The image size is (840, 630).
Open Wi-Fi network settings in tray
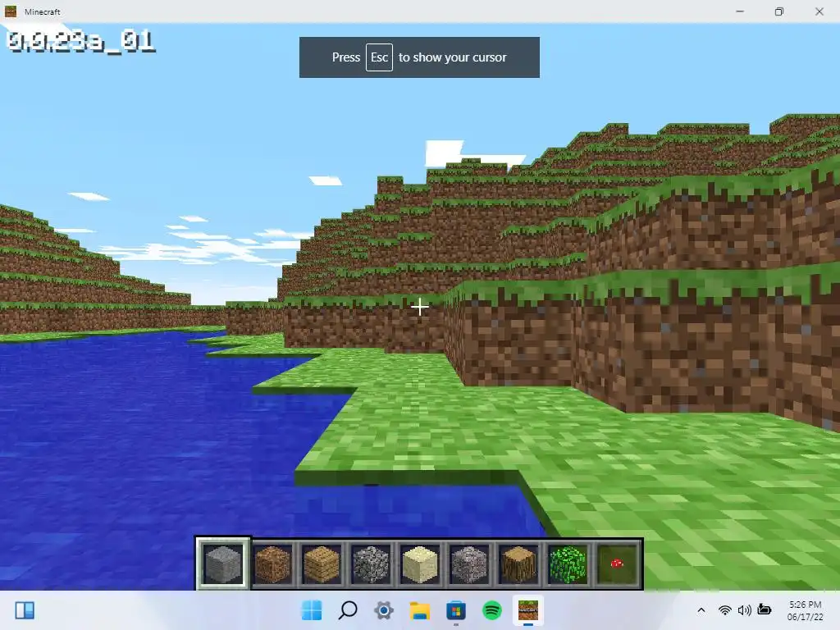tap(725, 610)
